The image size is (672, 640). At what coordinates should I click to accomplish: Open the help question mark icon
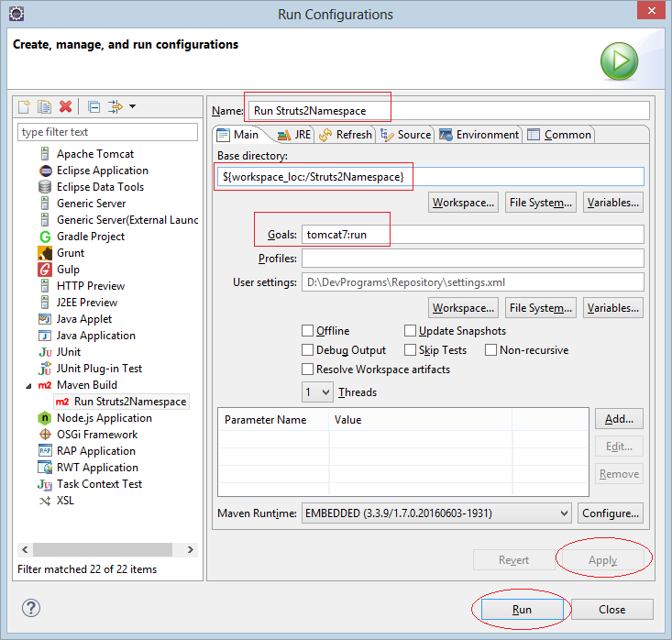click(x=31, y=608)
